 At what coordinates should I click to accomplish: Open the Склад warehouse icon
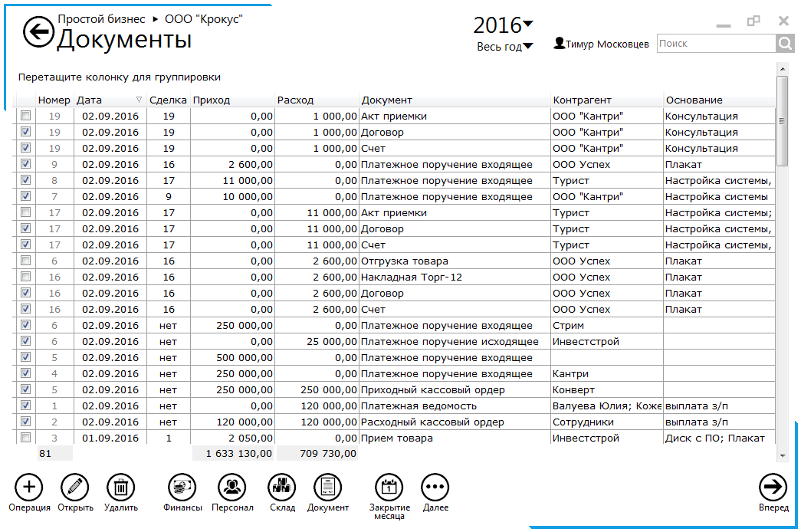pyautogui.click(x=281, y=487)
